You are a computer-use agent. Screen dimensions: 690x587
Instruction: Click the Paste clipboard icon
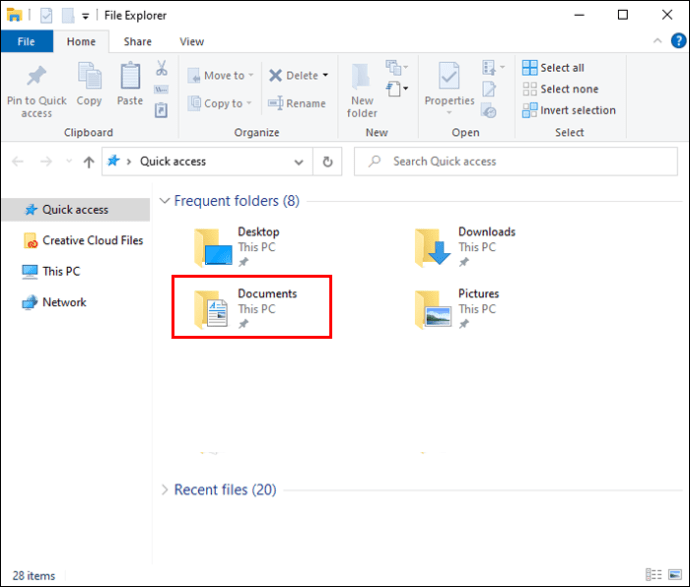[130, 76]
